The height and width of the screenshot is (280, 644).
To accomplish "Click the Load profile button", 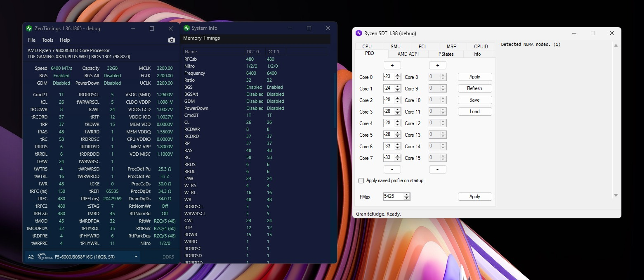I will [x=475, y=112].
